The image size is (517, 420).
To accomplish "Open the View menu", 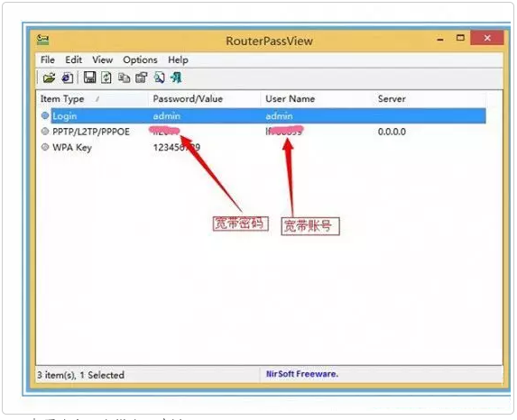I will click(102, 60).
